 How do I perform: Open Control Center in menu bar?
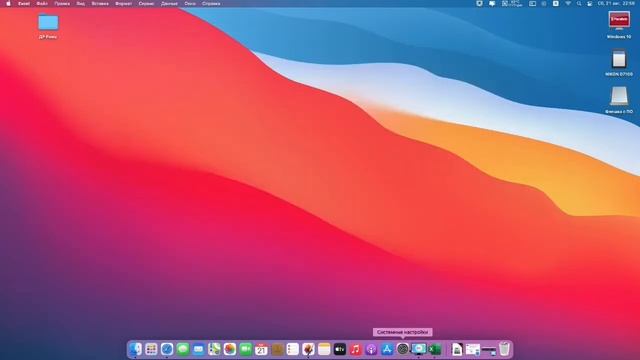pos(590,4)
